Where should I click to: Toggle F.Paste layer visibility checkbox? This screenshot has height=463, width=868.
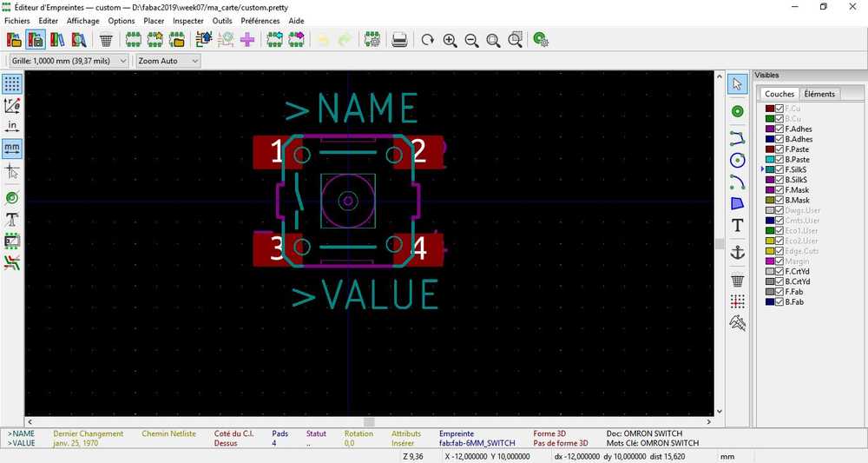(x=779, y=149)
